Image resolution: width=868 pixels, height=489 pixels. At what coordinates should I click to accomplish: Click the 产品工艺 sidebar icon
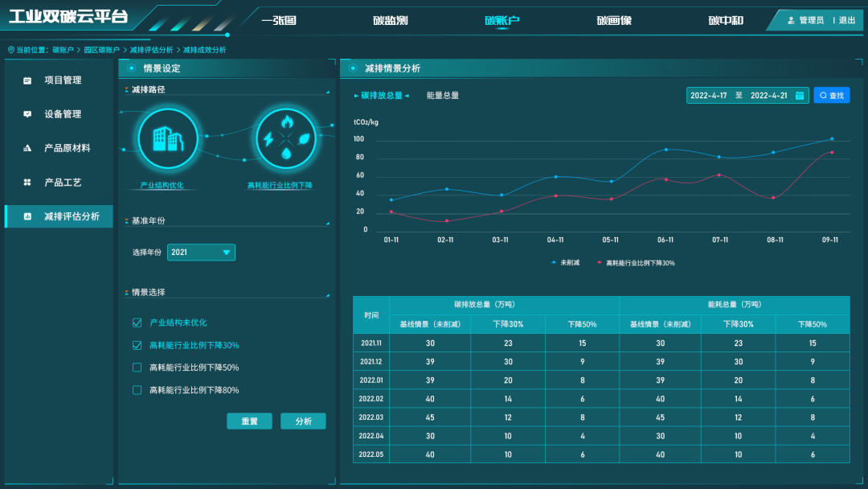click(x=27, y=183)
